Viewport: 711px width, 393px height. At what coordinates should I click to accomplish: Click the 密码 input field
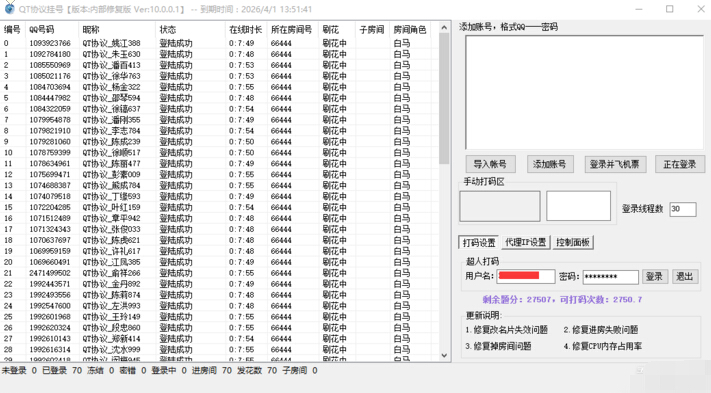[610, 277]
